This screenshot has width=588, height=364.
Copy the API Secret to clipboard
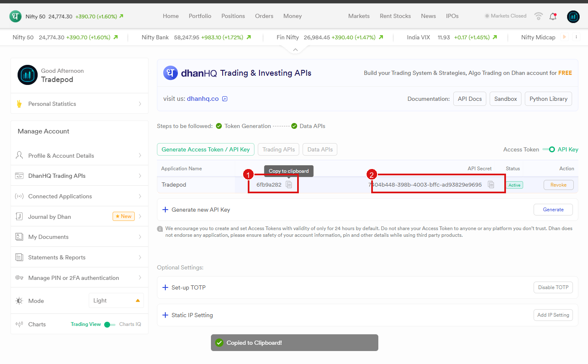[491, 185]
